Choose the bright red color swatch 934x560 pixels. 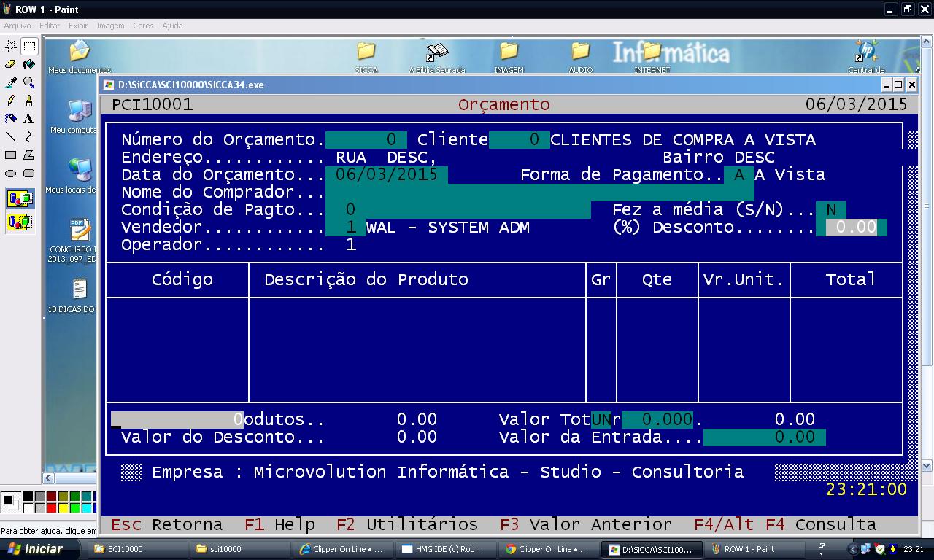pyautogui.click(x=51, y=508)
